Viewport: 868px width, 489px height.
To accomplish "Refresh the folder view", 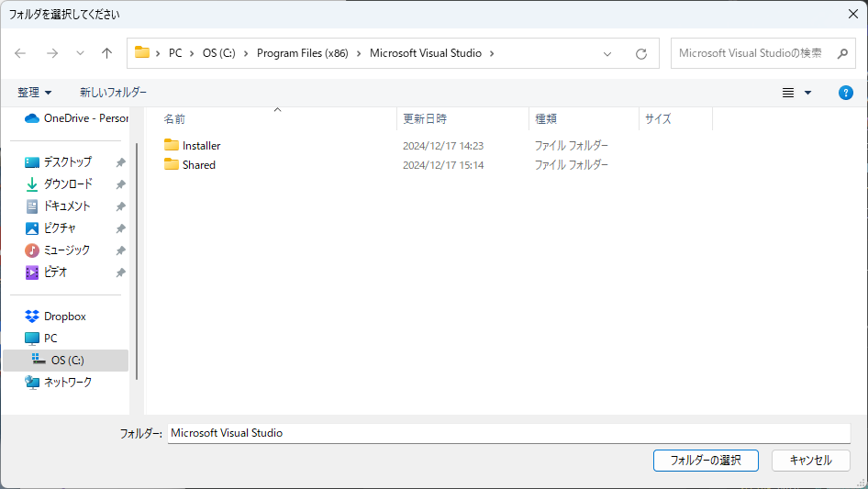I will pyautogui.click(x=641, y=54).
